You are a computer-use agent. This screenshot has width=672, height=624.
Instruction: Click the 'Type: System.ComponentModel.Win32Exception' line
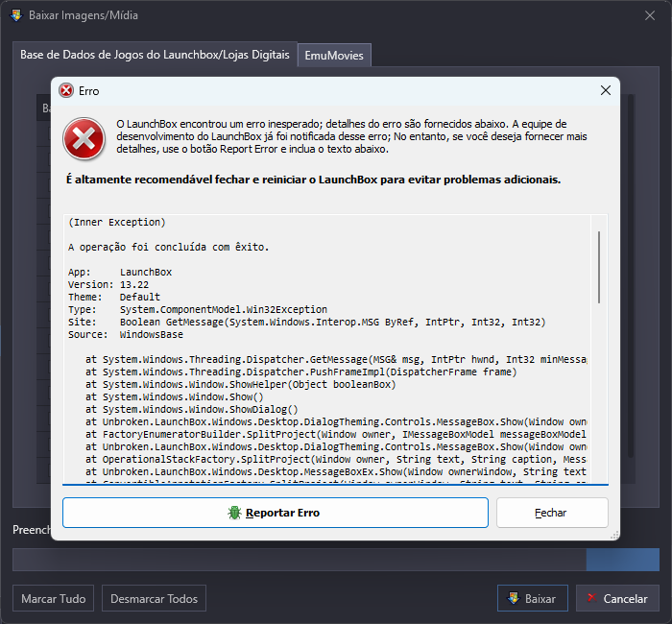pos(198,309)
